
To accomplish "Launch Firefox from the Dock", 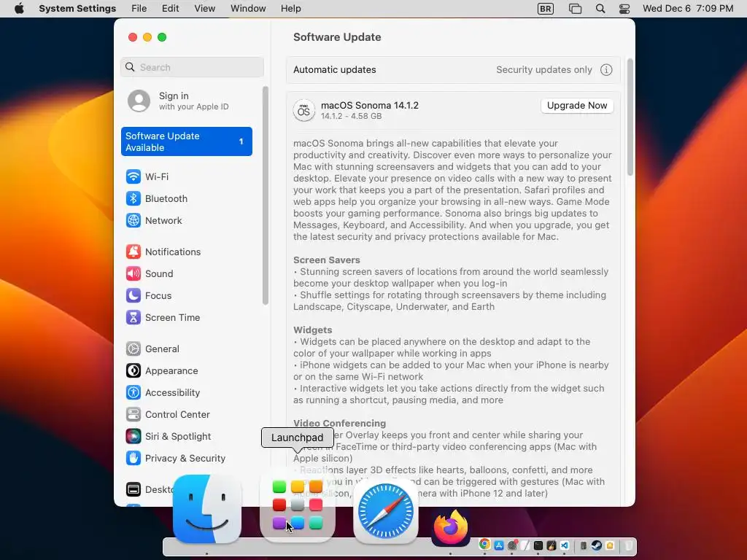I will (451, 527).
